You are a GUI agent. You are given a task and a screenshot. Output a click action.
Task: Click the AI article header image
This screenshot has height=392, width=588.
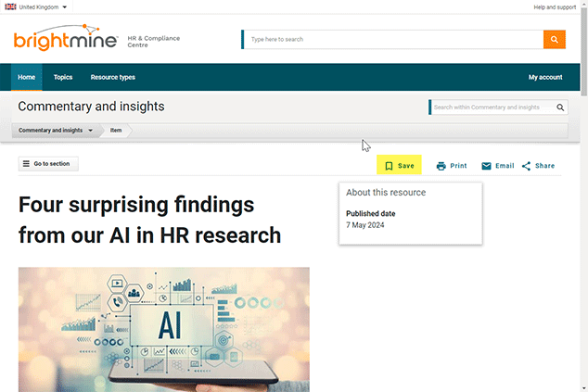tap(163, 328)
